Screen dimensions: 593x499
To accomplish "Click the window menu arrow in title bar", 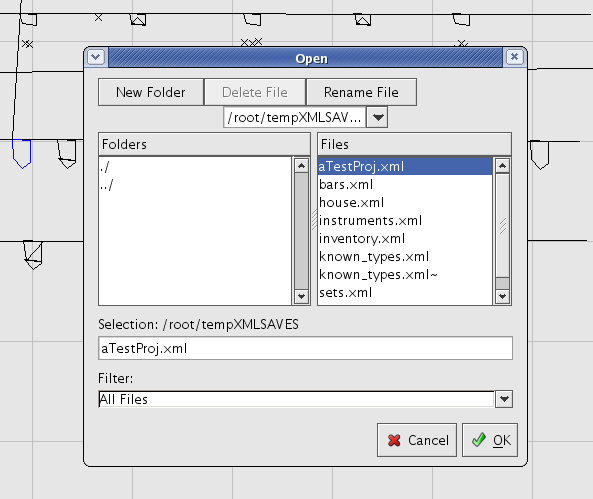I will coord(96,58).
